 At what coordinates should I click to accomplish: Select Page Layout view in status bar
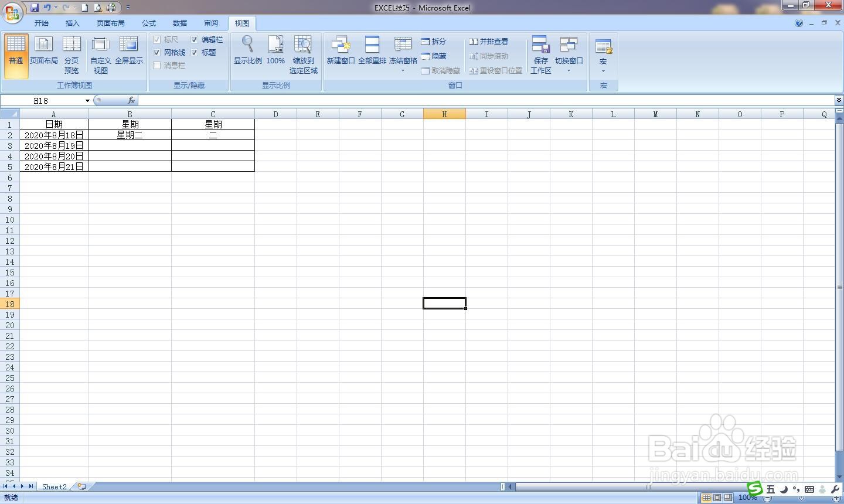pyautogui.click(x=717, y=498)
